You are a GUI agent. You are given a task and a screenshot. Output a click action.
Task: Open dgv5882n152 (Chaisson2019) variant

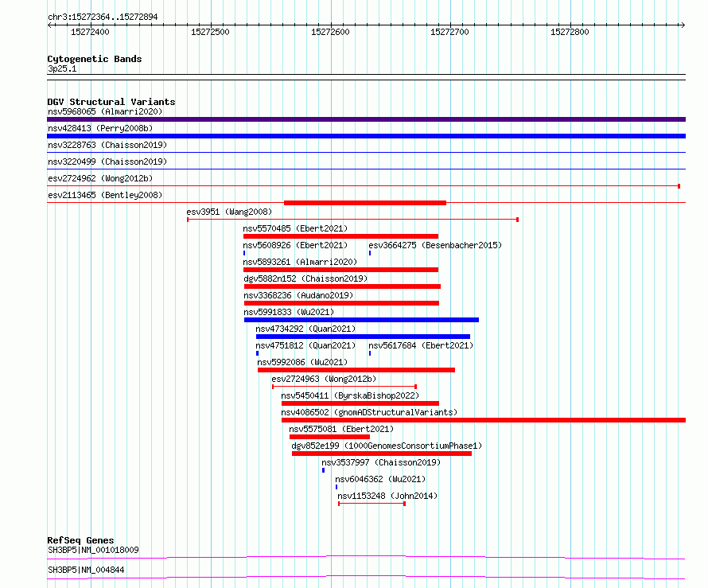point(305,278)
